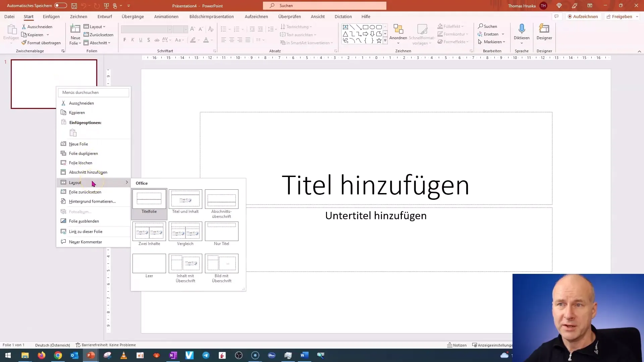Toggle Folie ausblenden hide slide option
Image resolution: width=644 pixels, height=362 pixels.
point(84,221)
